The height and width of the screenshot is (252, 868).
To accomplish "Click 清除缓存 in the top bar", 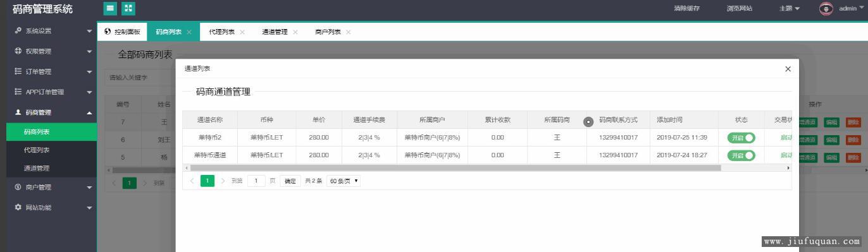I will point(686,8).
